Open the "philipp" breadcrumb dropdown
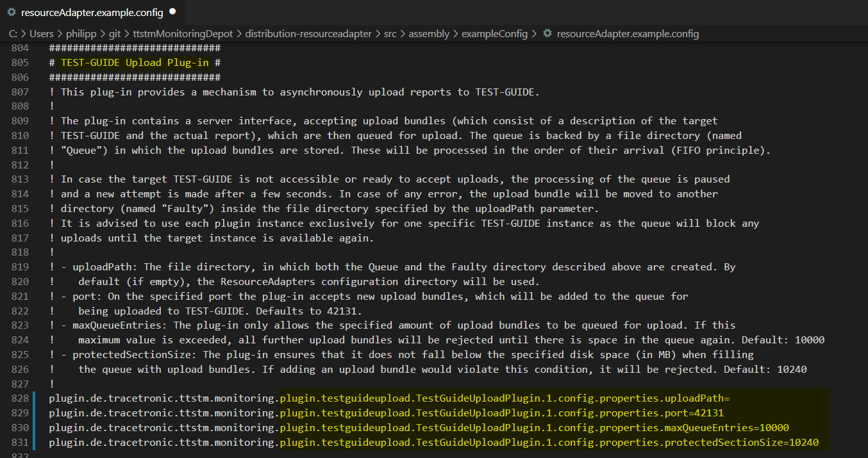 pos(81,34)
